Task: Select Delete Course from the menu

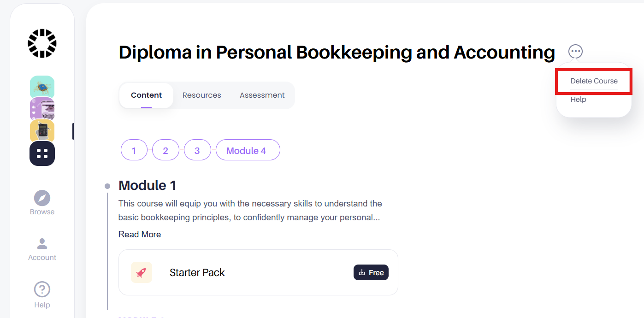Action: coord(594,81)
